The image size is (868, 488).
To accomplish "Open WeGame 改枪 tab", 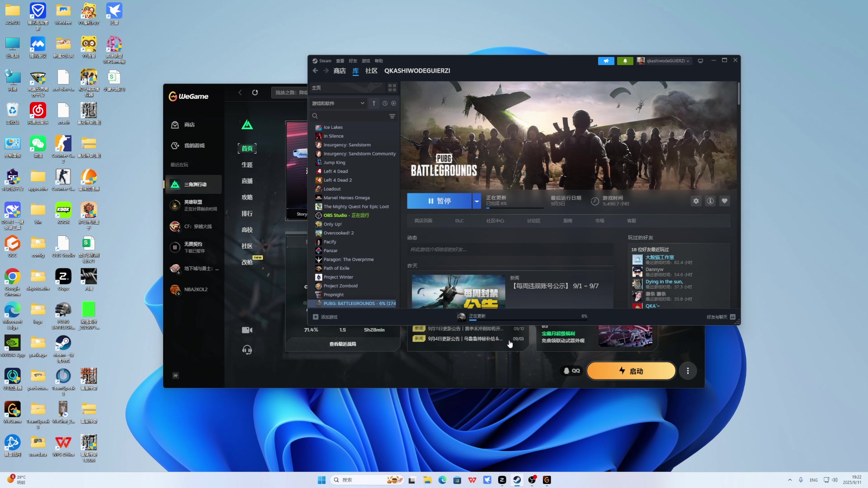I will 247,263.
